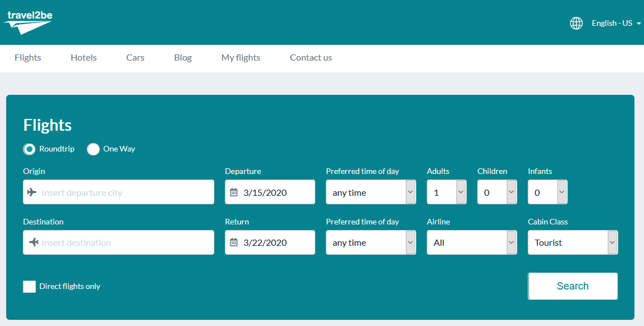This screenshot has width=644, height=326.
Task: Select the One Way radio button
Action: [x=93, y=149]
